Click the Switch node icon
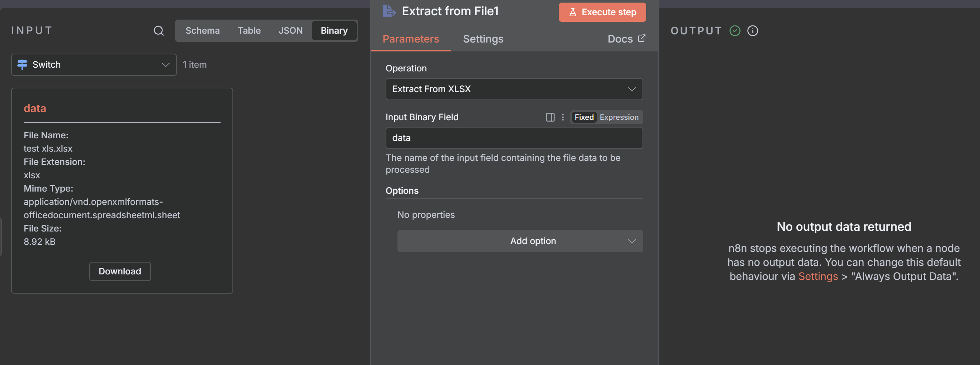Image resolution: width=980 pixels, height=365 pixels. pos(23,65)
